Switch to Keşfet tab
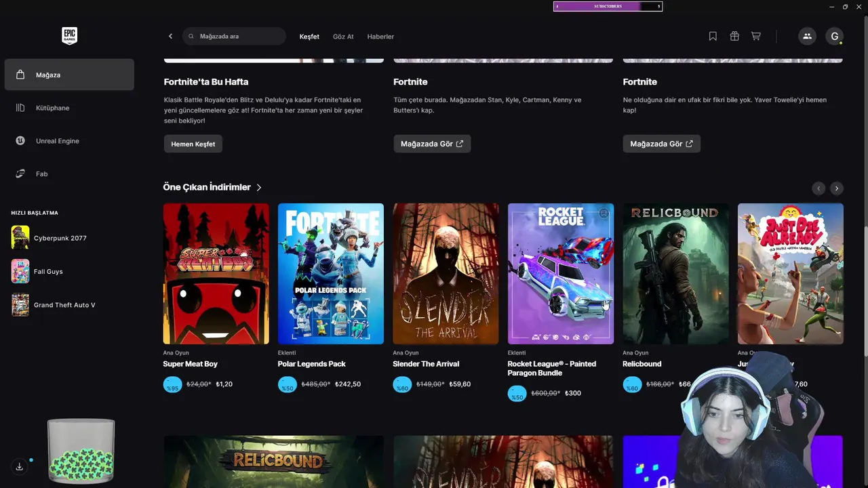The width and height of the screenshot is (868, 488). pyautogui.click(x=309, y=37)
